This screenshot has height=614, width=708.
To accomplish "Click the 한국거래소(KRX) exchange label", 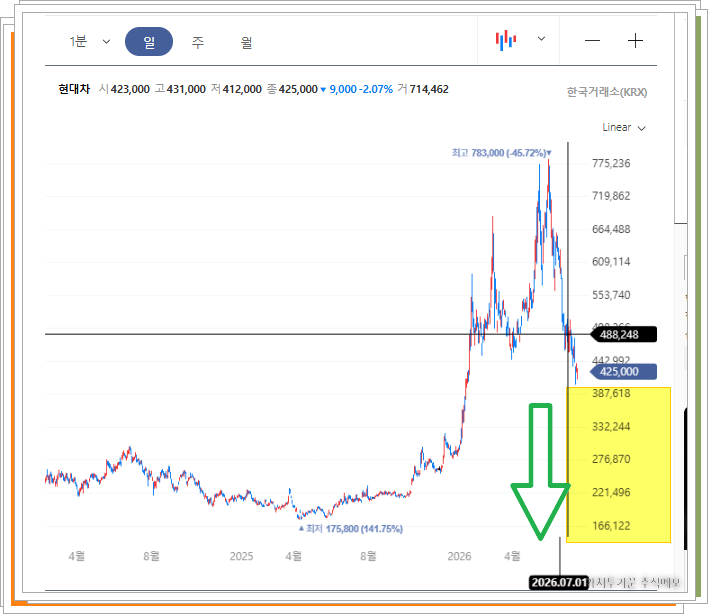I will (607, 92).
